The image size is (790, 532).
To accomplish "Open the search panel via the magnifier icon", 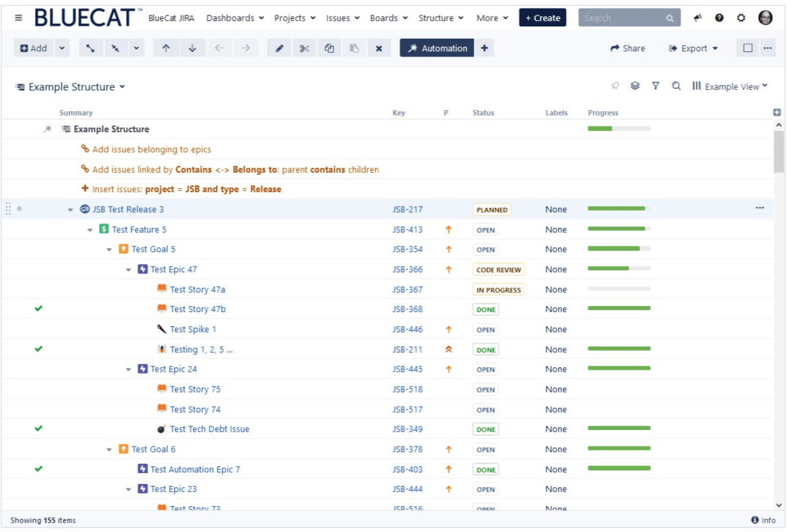I will tap(676, 86).
